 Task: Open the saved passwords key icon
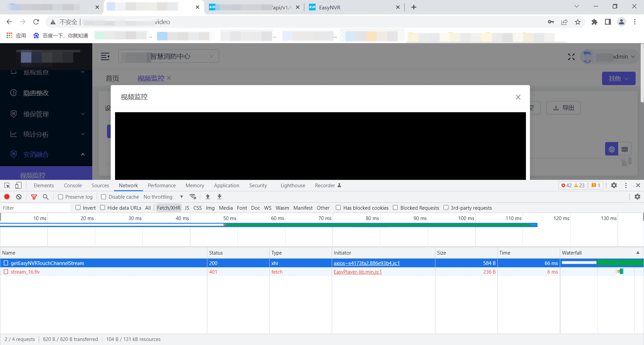click(x=551, y=22)
